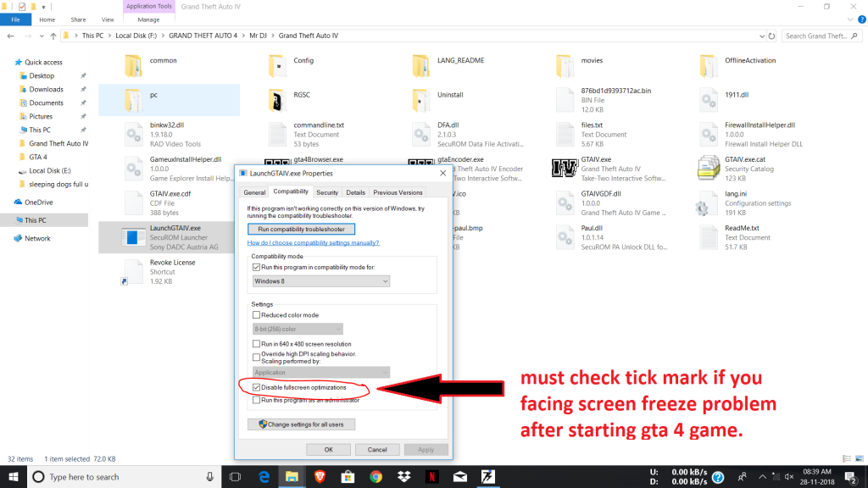This screenshot has width=868, height=488.
Task: Go up one folder level in Explorer
Action: [53, 36]
